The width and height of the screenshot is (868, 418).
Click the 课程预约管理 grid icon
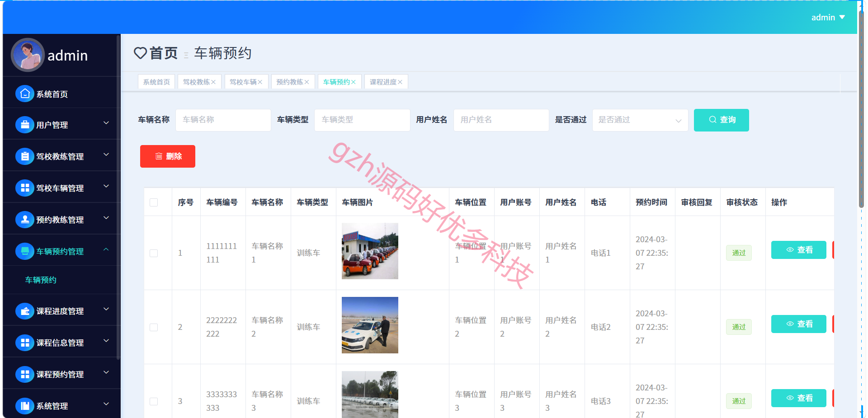click(x=25, y=374)
